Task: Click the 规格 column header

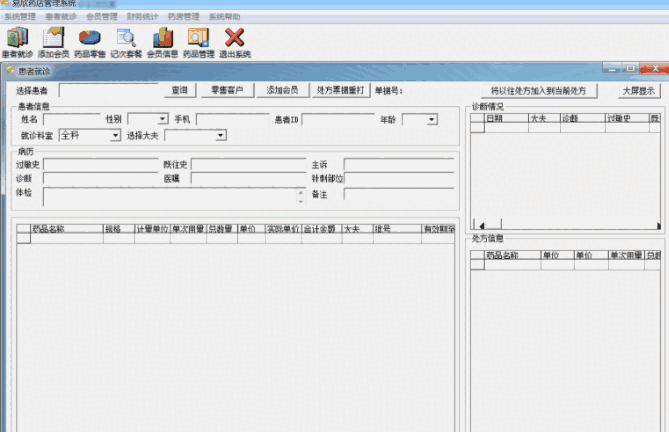Action: (119, 229)
